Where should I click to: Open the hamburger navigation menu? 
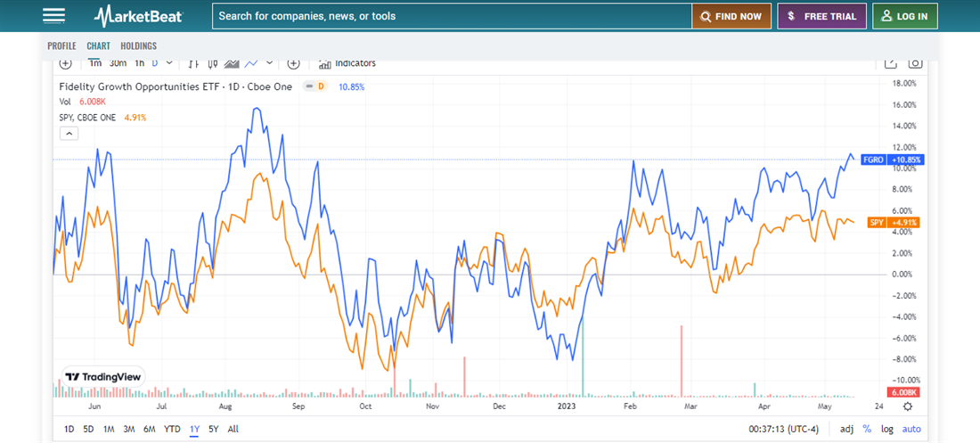tap(53, 16)
